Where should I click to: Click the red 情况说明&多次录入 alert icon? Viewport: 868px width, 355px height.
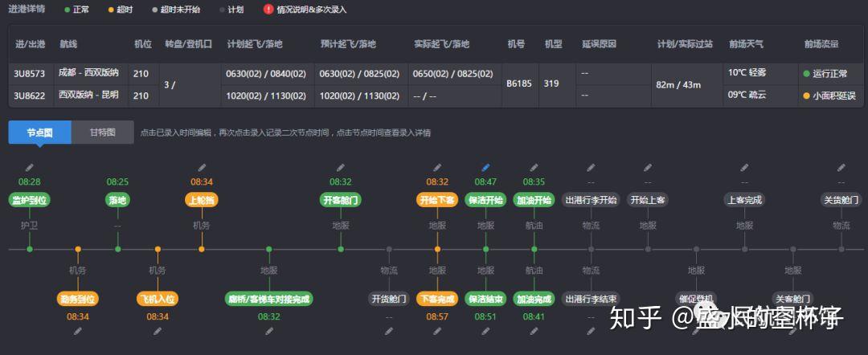pos(268,10)
